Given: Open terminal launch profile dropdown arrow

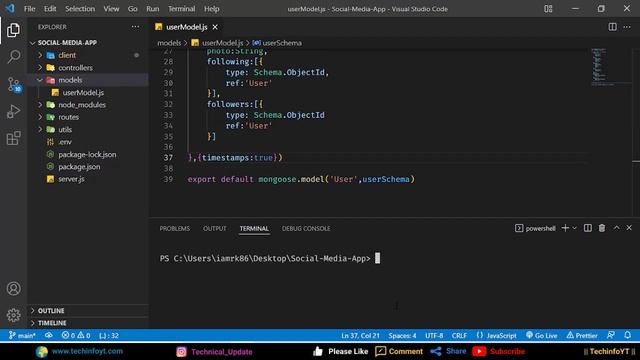Looking at the screenshot, I should pos(574,228).
